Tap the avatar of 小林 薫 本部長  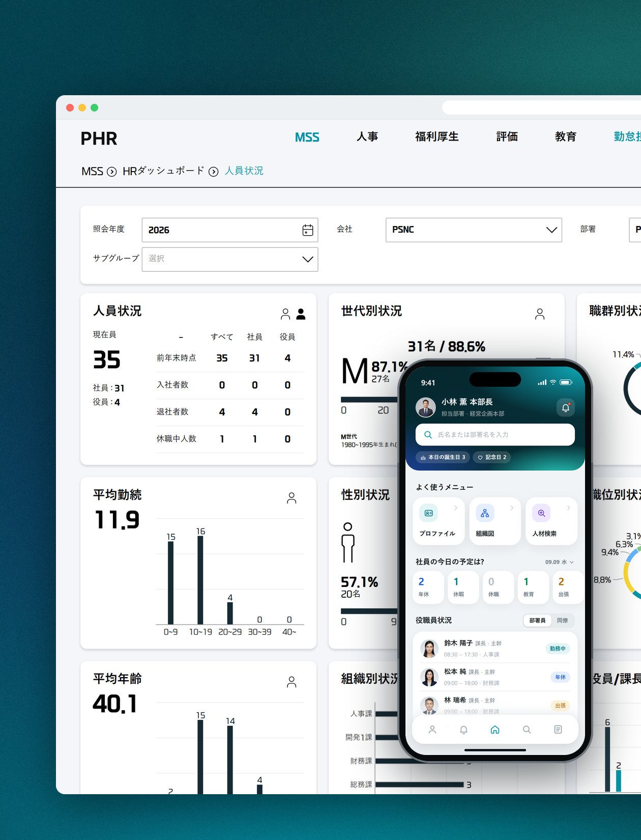pyautogui.click(x=426, y=407)
